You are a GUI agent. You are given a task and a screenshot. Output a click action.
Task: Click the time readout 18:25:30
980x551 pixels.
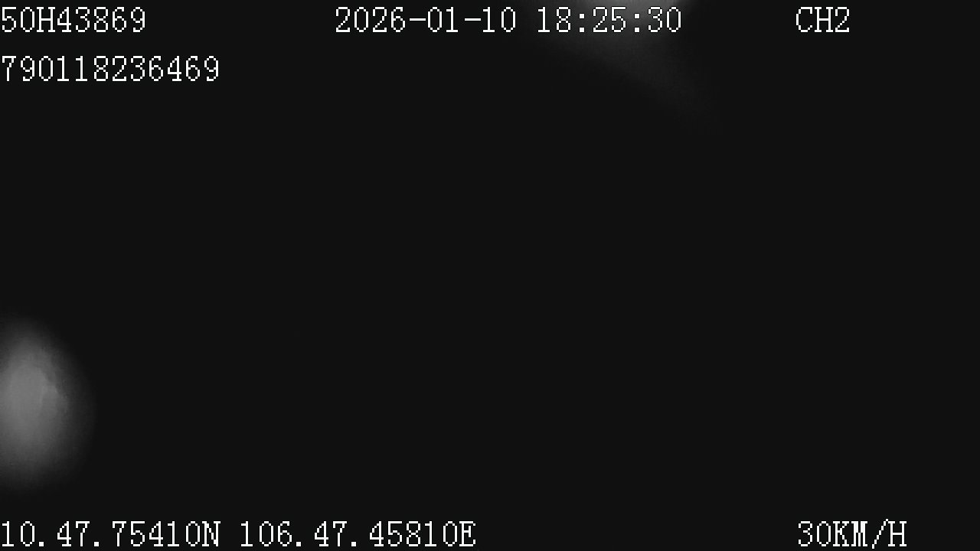pyautogui.click(x=609, y=20)
